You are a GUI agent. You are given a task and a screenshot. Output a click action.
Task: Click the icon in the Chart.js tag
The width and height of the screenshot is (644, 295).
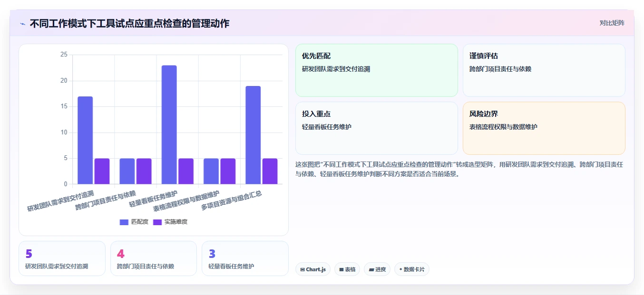coord(302,269)
